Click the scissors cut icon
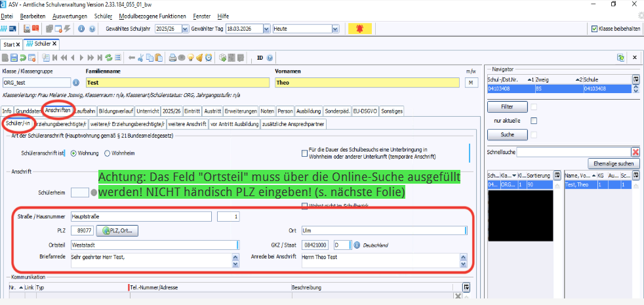 point(140,58)
